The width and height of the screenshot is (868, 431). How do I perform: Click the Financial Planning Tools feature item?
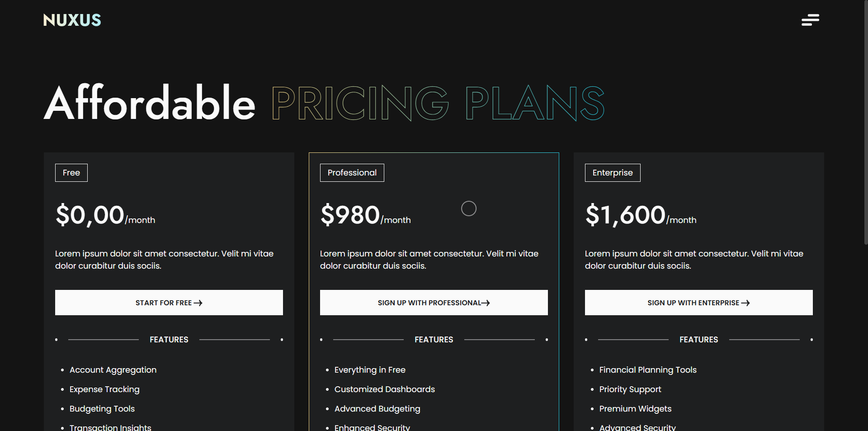coord(648,370)
